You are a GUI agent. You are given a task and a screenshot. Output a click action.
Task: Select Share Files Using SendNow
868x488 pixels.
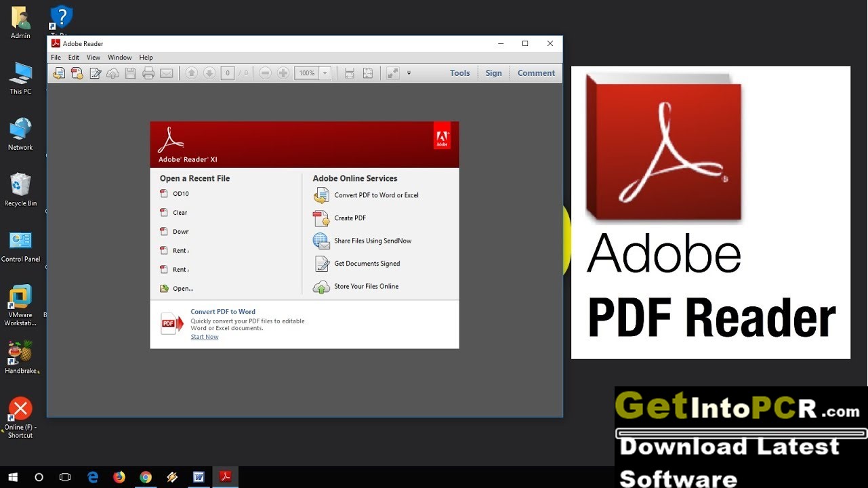363,241
